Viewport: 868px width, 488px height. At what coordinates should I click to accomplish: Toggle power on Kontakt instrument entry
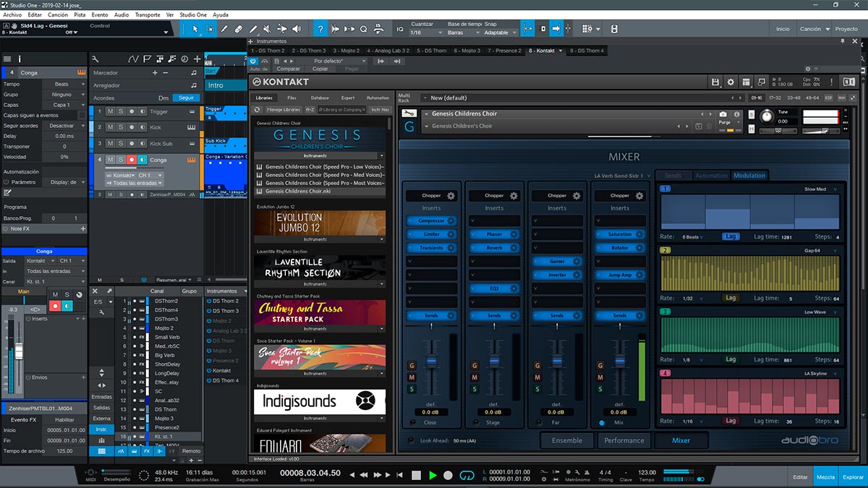click(x=208, y=370)
